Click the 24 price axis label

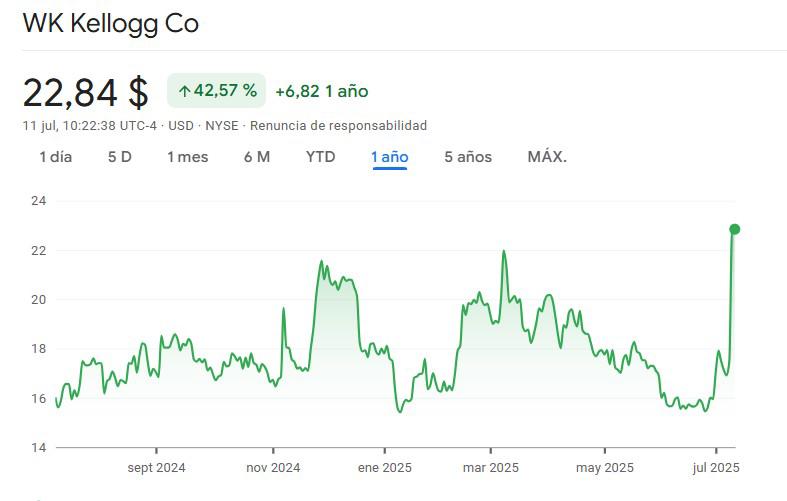(39, 201)
